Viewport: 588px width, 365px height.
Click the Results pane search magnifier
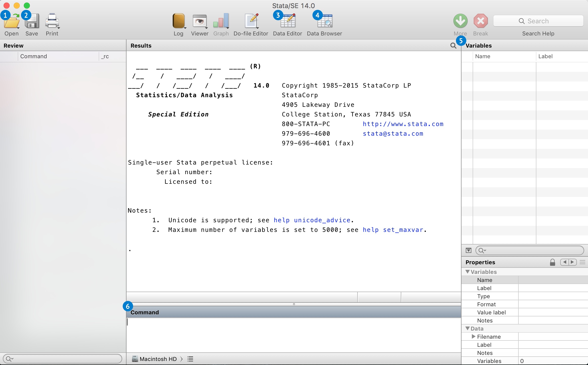point(453,46)
